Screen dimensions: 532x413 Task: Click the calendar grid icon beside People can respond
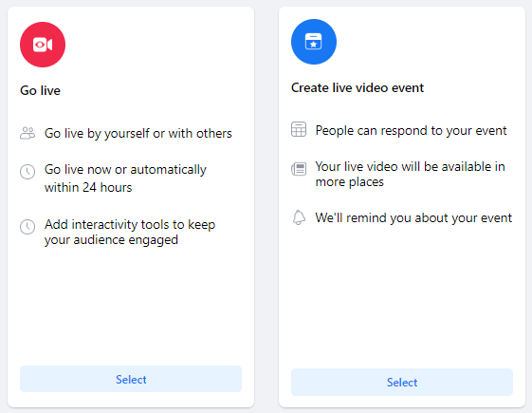[299, 129]
